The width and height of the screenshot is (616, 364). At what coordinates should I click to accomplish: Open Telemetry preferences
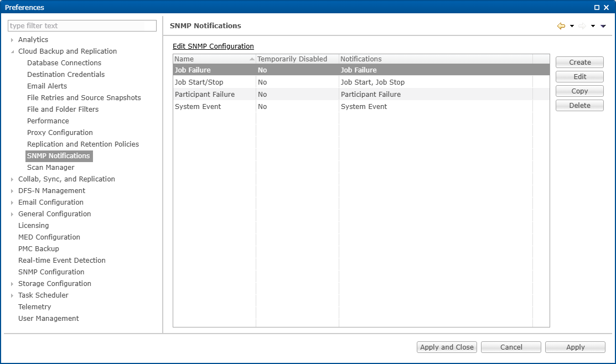(34, 307)
